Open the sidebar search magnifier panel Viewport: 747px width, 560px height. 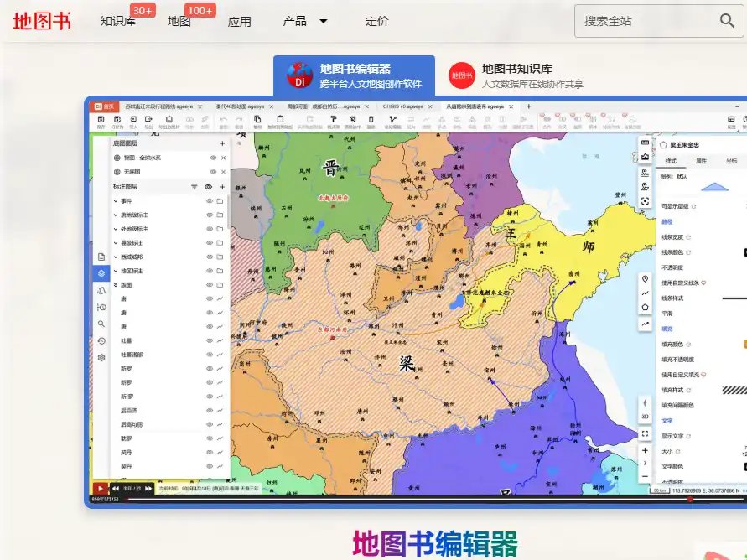[x=101, y=324]
